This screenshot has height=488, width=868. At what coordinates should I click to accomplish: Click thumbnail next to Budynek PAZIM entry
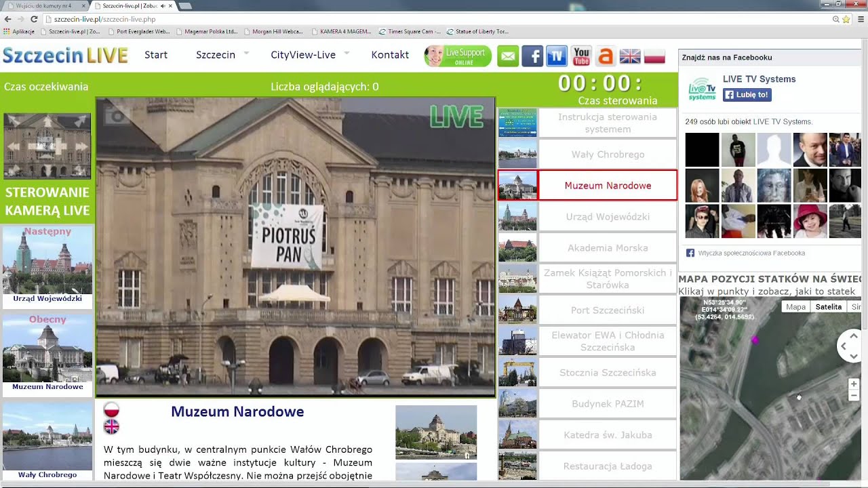(517, 403)
